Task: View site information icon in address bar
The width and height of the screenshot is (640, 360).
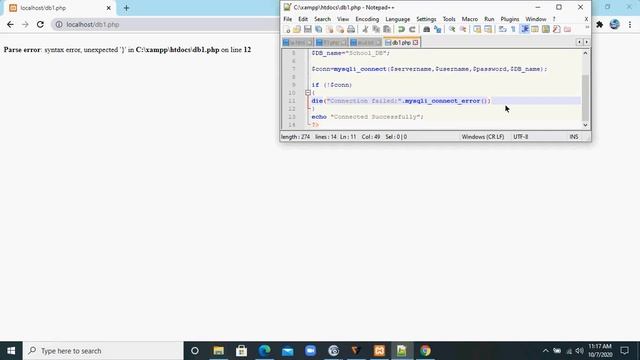Action: coord(59,24)
